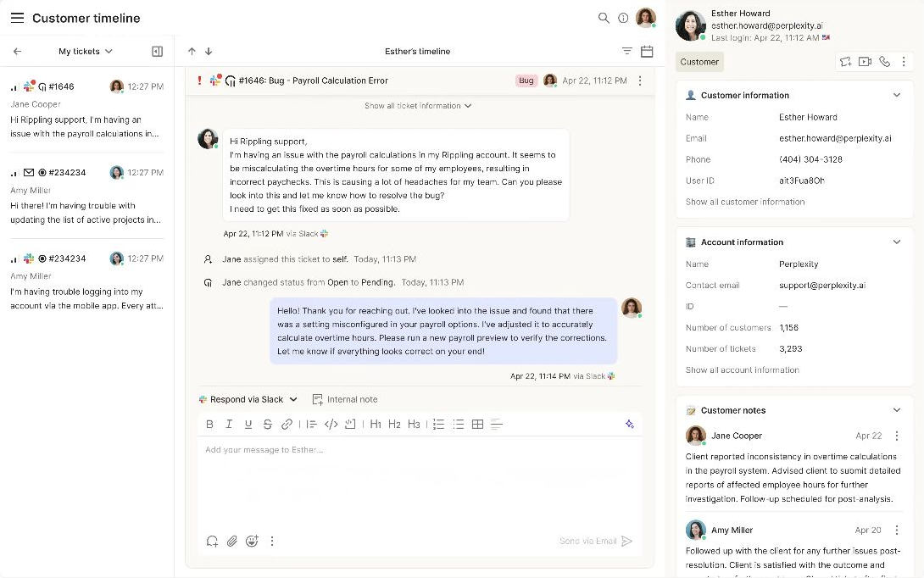Click Send via Email button

pyautogui.click(x=596, y=541)
